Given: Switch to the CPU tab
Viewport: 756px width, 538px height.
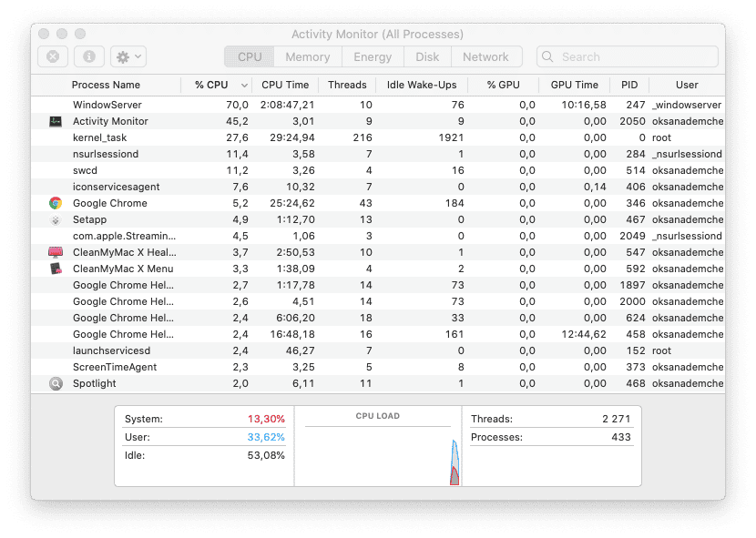Looking at the screenshot, I should 250,56.
